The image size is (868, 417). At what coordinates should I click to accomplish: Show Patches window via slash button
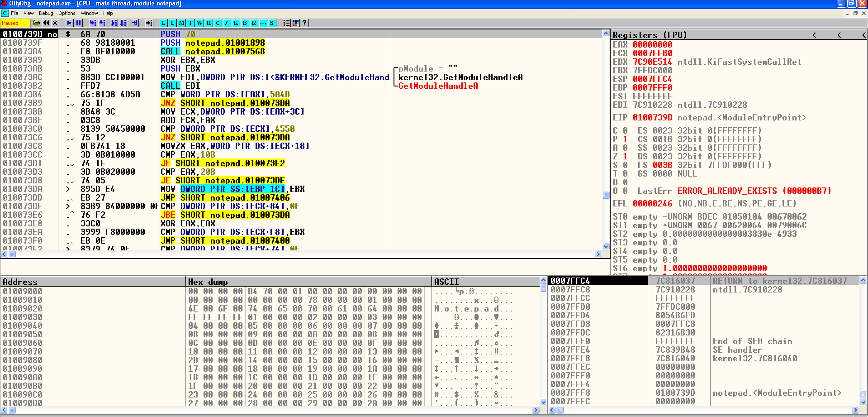pyautogui.click(x=227, y=23)
